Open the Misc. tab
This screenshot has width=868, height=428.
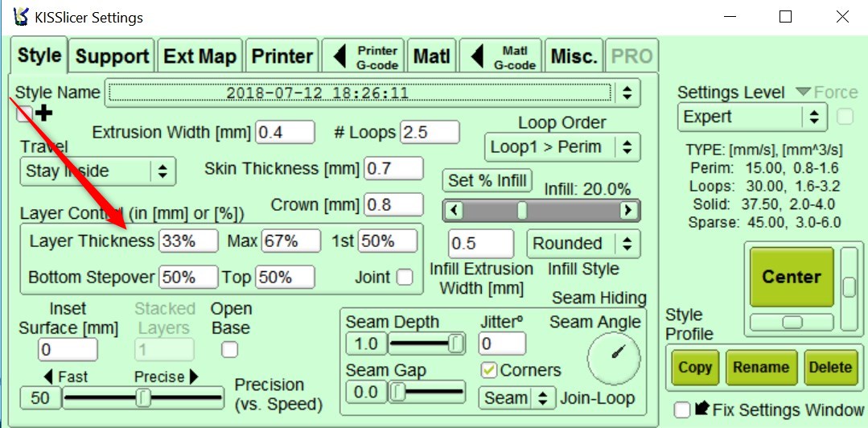pos(574,56)
